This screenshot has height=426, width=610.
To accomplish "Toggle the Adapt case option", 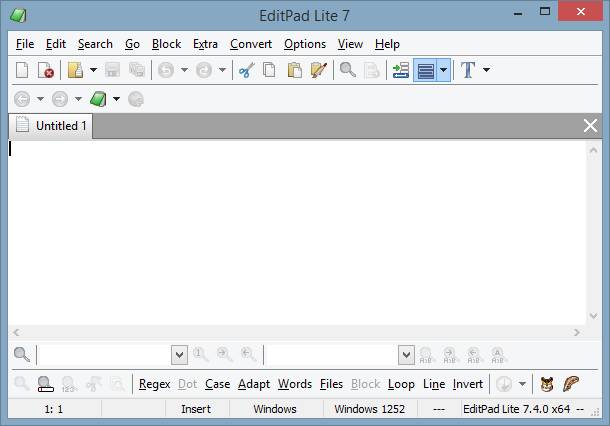I will point(254,384).
